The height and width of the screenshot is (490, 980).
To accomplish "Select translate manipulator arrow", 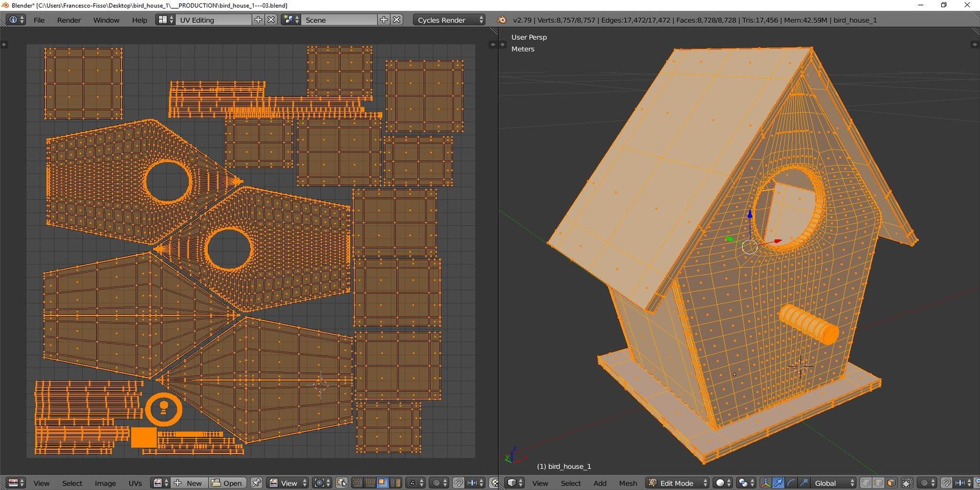I will click(778, 483).
